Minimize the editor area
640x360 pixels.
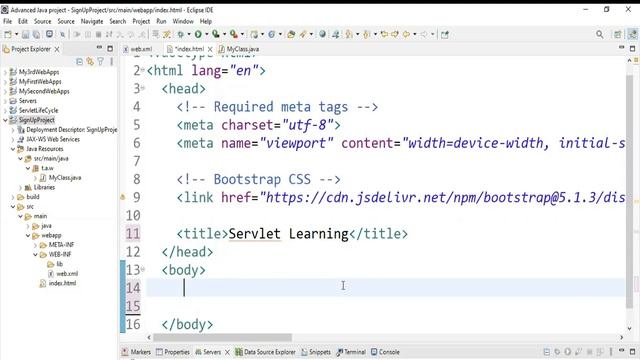pyautogui.click(x=621, y=48)
